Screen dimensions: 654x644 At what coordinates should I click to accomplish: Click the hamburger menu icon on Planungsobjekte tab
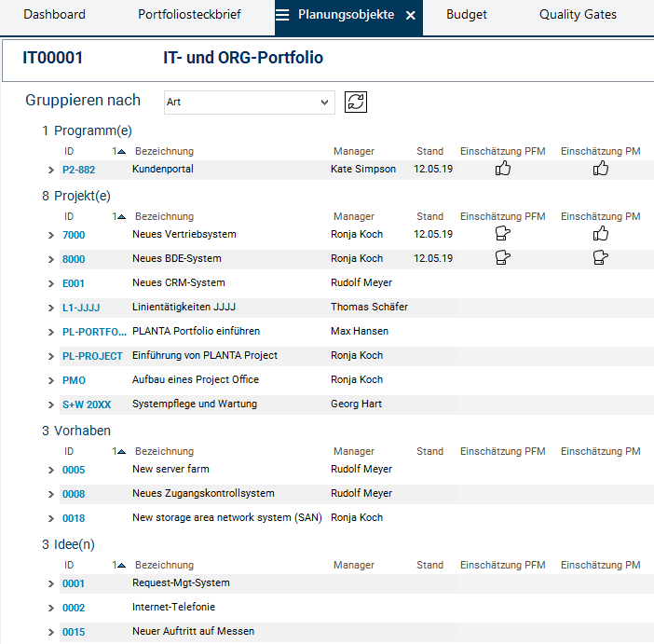(282, 15)
